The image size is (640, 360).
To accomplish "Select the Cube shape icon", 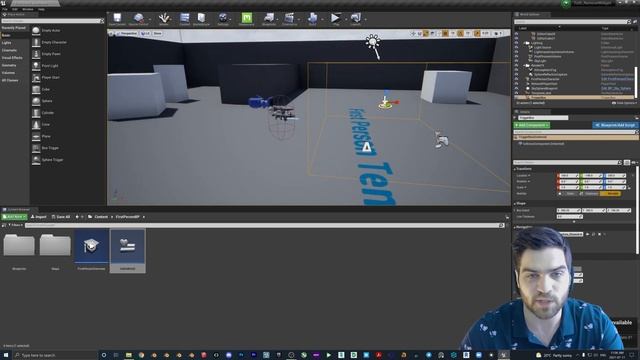I will [x=36, y=89].
